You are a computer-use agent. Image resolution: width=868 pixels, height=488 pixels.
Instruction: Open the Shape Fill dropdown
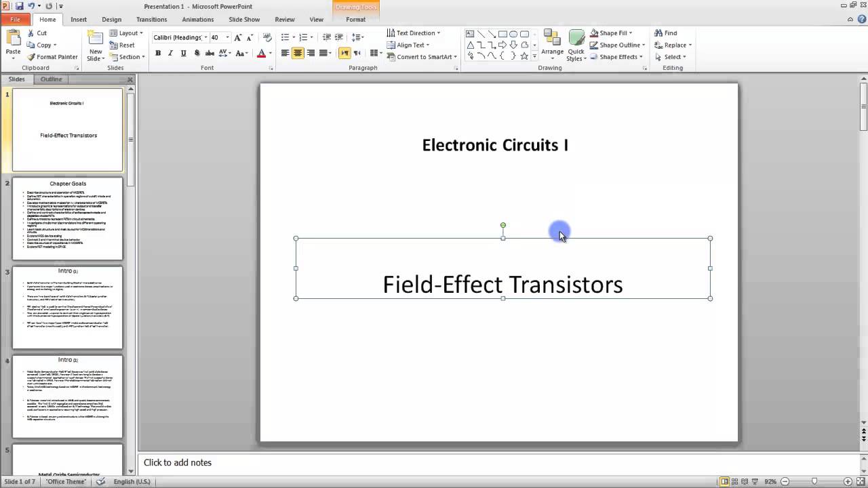tap(611, 33)
